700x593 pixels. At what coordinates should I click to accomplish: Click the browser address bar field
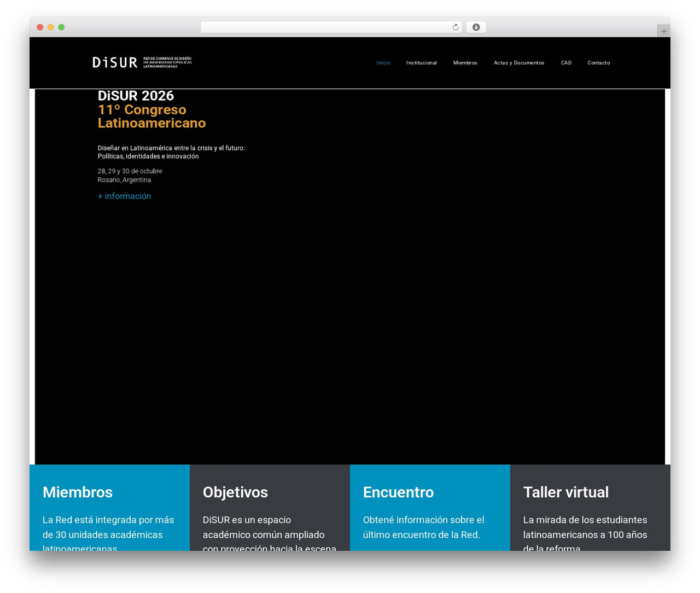[x=331, y=27]
